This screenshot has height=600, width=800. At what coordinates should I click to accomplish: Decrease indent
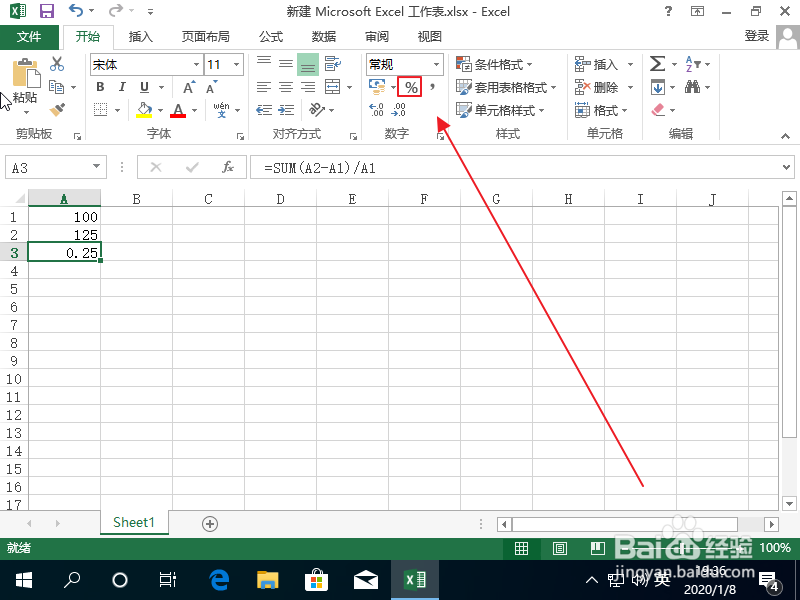coord(264,110)
